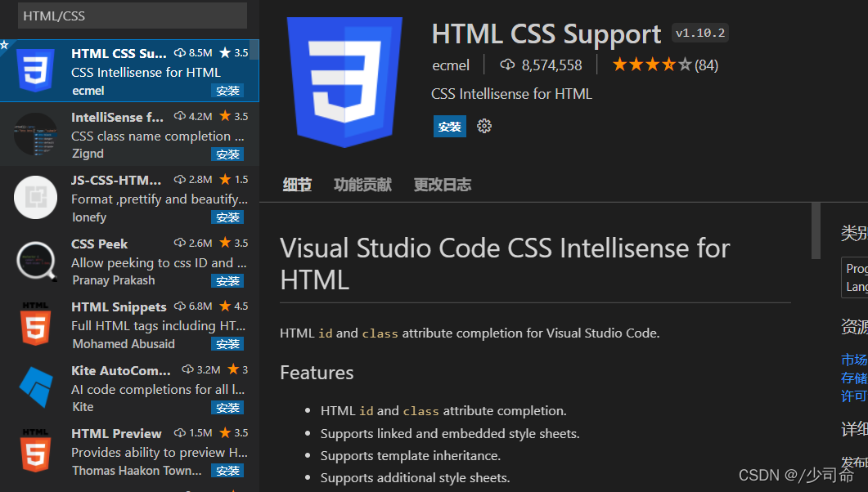Click the blue 安装 button in details header
Viewport: 868px width, 492px height.
click(449, 127)
